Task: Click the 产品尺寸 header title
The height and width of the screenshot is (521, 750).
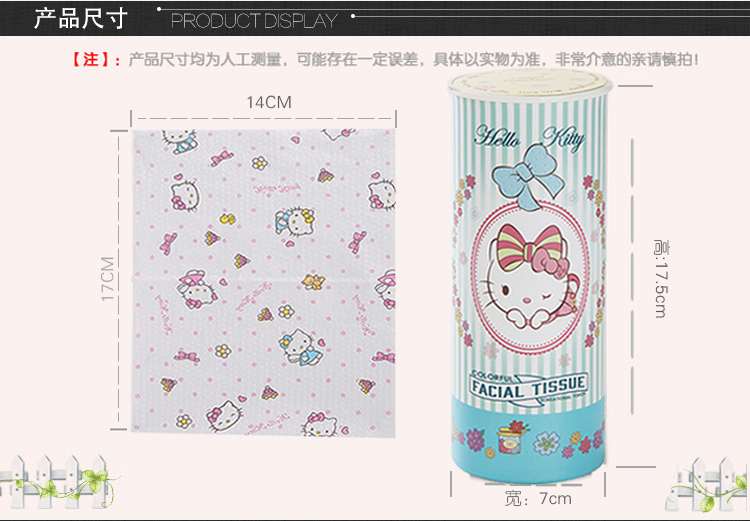Action: [x=81, y=19]
